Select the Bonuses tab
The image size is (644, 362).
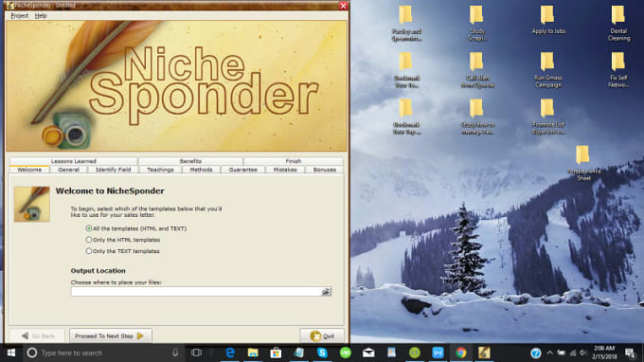(x=325, y=170)
